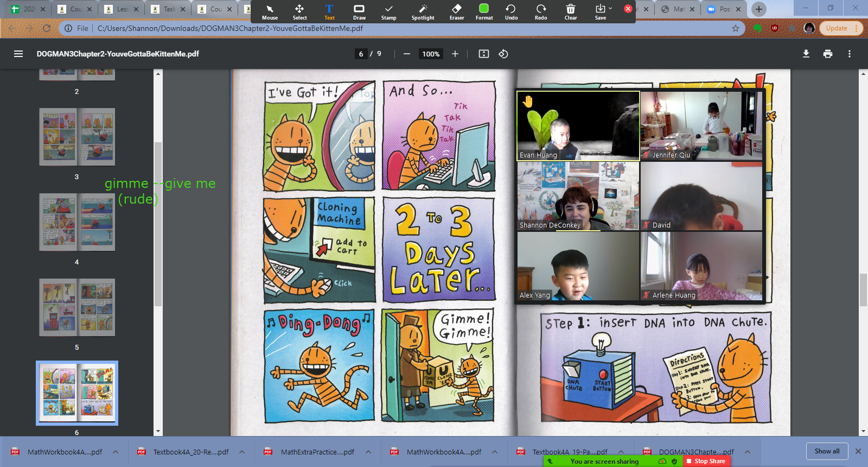The height and width of the screenshot is (467, 868).
Task: Close the 'Task' browser tab
Action: [183, 9]
